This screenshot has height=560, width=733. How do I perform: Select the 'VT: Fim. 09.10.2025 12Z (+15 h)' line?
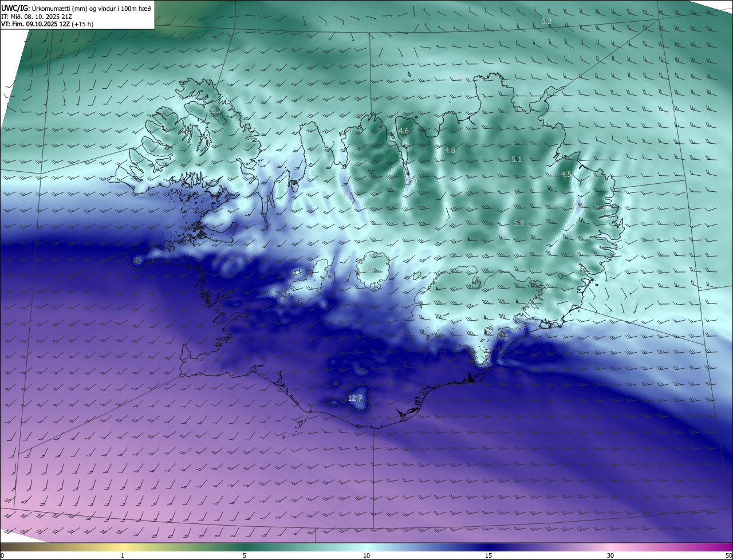click(x=48, y=24)
